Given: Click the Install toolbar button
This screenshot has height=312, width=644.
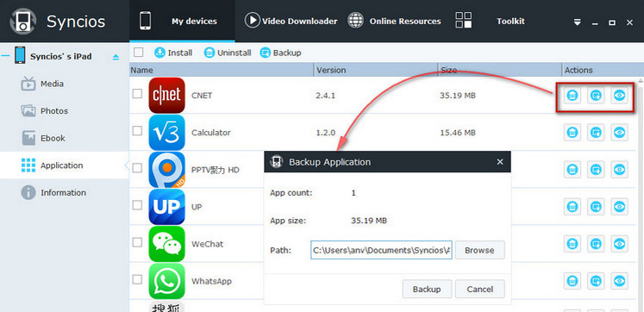Looking at the screenshot, I should point(173,53).
